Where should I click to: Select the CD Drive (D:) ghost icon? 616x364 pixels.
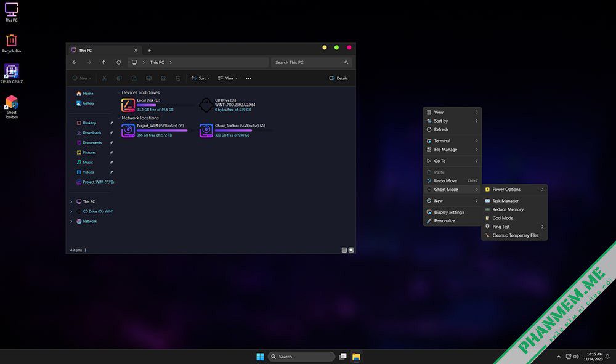tap(206, 105)
